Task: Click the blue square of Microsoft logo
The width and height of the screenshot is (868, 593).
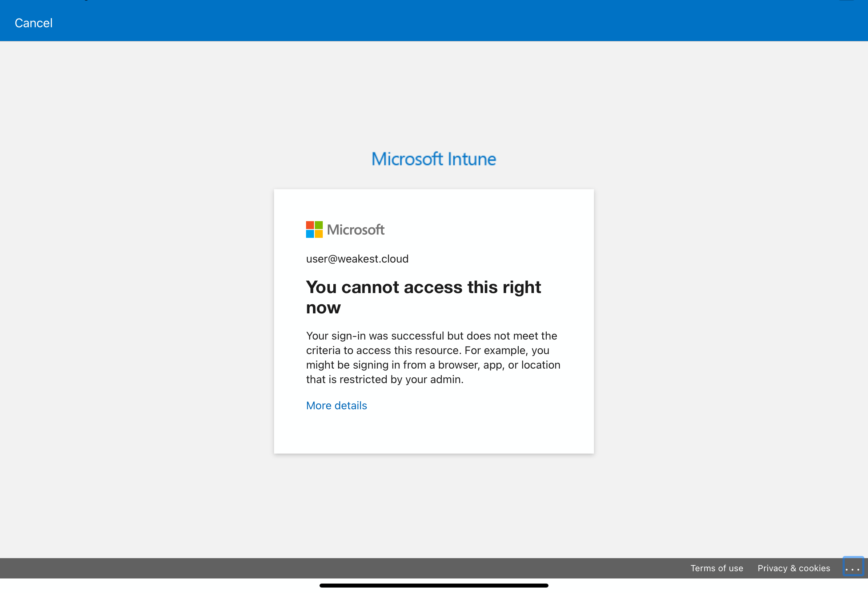Action: tap(310, 234)
